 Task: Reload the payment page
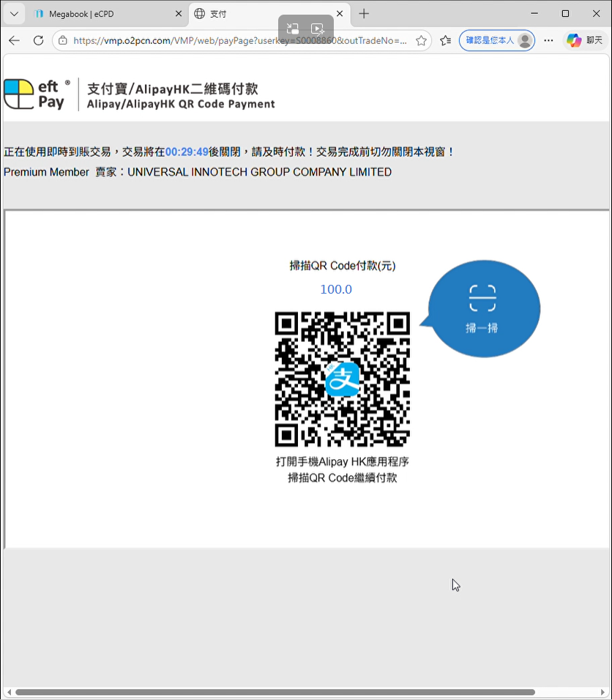pos(38,40)
